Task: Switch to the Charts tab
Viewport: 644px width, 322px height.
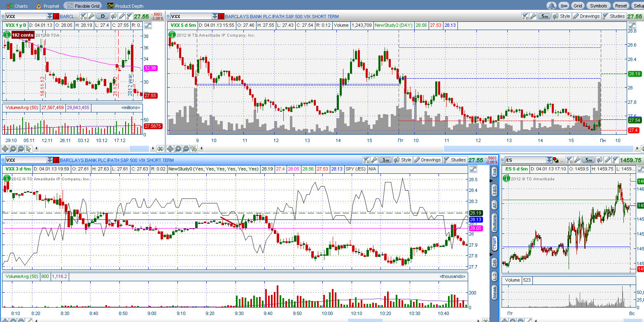Action: (x=17, y=6)
